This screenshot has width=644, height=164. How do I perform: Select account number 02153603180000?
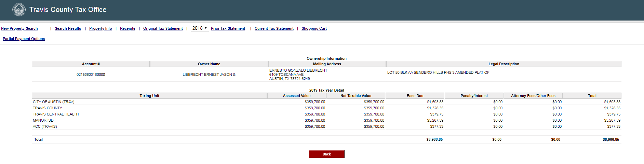pyautogui.click(x=91, y=74)
